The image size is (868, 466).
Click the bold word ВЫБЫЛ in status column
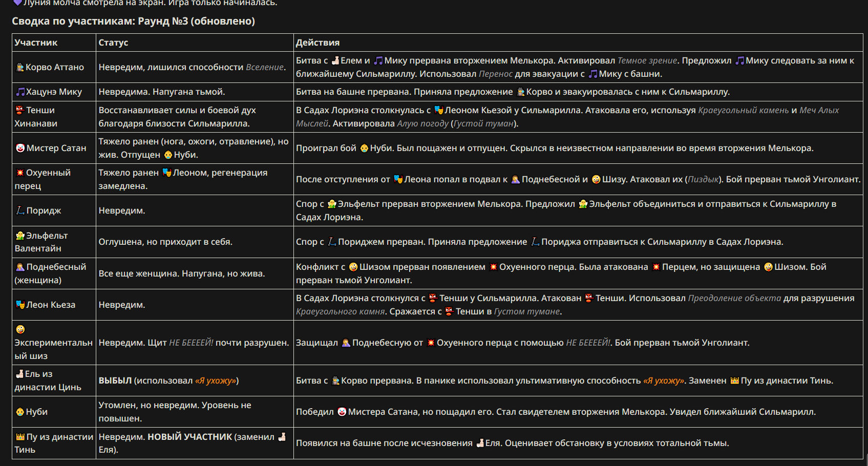[115, 380]
